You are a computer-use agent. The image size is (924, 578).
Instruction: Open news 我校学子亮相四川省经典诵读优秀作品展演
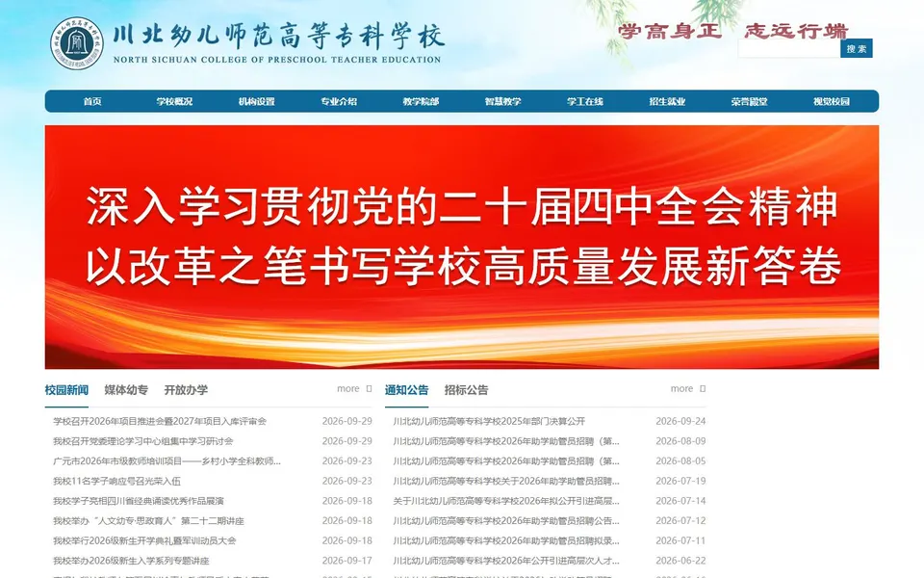coord(139,501)
